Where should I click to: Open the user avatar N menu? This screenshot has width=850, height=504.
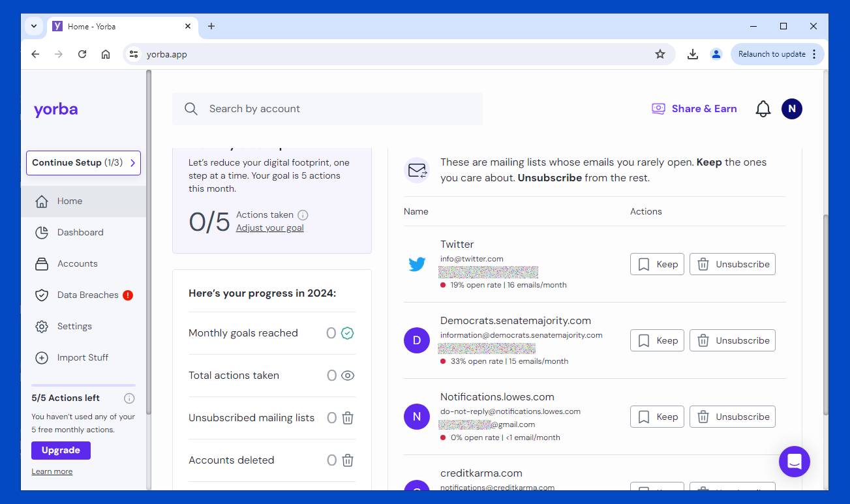(x=792, y=109)
